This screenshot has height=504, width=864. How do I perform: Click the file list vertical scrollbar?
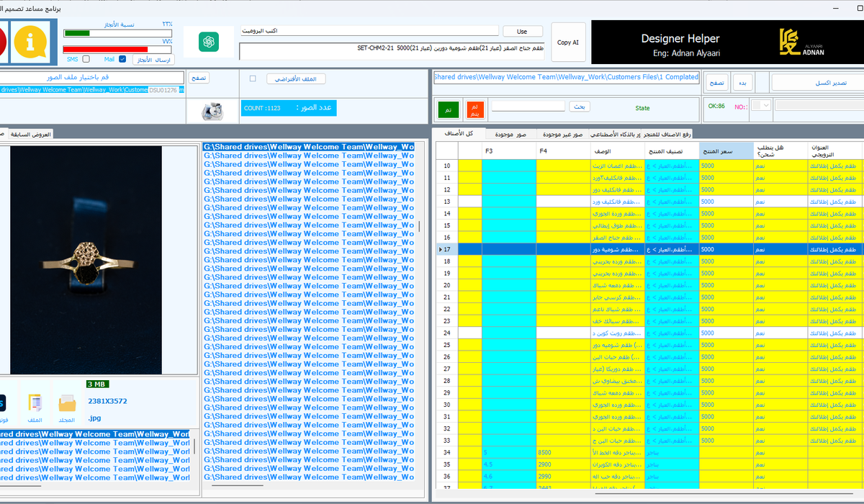pyautogui.click(x=419, y=227)
